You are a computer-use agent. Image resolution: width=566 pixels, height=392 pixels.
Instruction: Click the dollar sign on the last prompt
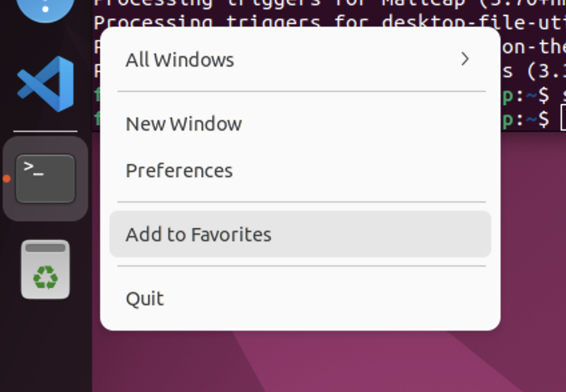[545, 119]
